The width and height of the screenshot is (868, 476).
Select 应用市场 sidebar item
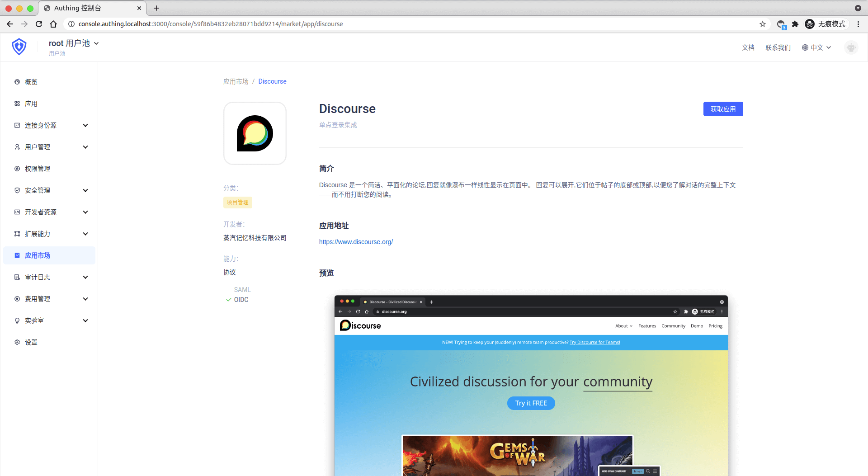38,255
